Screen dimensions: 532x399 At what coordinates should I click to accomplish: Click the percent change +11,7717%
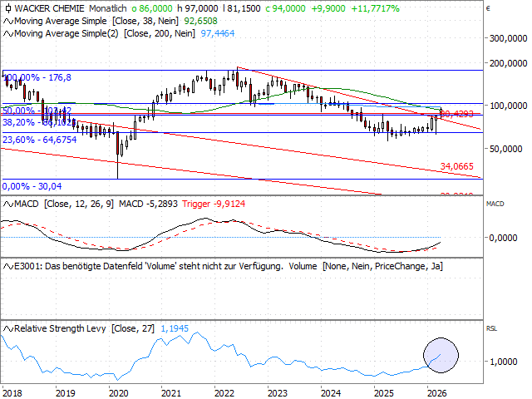[375, 8]
